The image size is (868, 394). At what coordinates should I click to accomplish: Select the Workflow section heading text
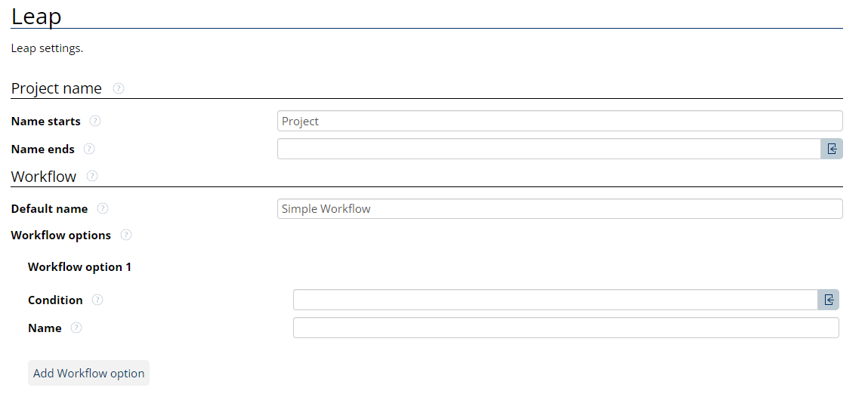point(44,177)
